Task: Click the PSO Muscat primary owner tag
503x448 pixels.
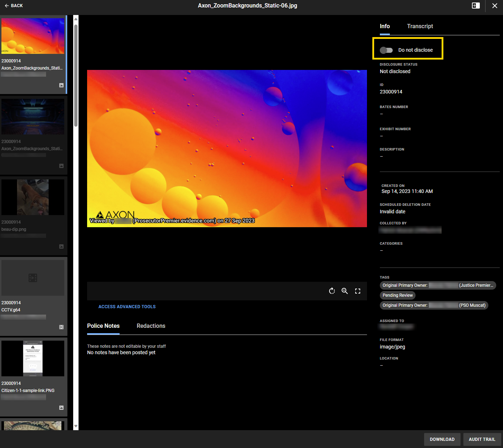Action: coord(434,305)
